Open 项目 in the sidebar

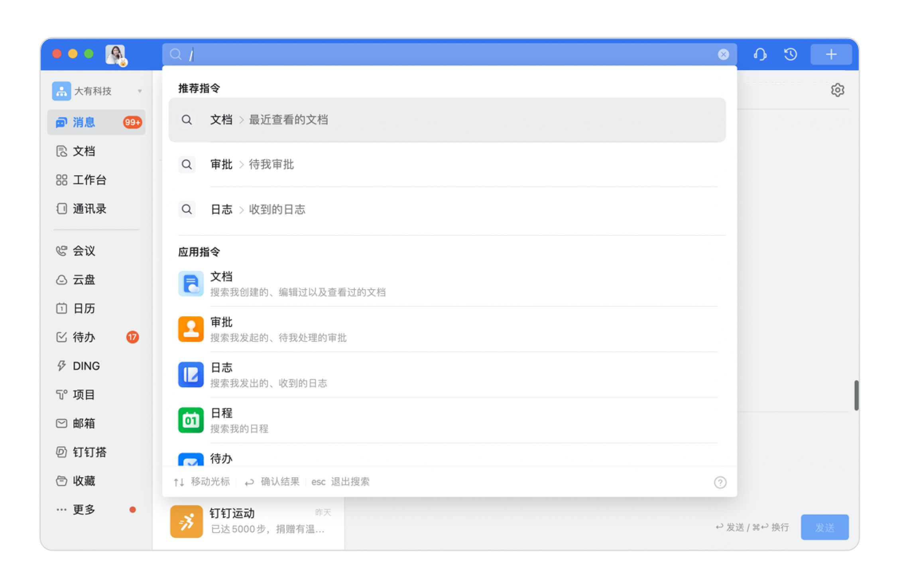tap(96, 395)
